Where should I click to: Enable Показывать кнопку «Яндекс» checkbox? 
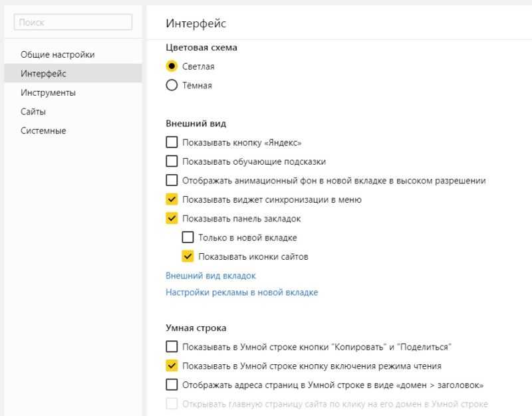(x=172, y=142)
